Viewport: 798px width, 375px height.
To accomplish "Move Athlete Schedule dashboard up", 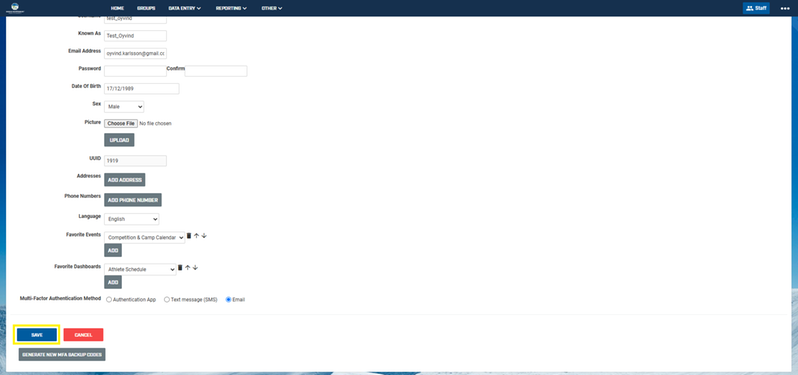I will point(187,268).
